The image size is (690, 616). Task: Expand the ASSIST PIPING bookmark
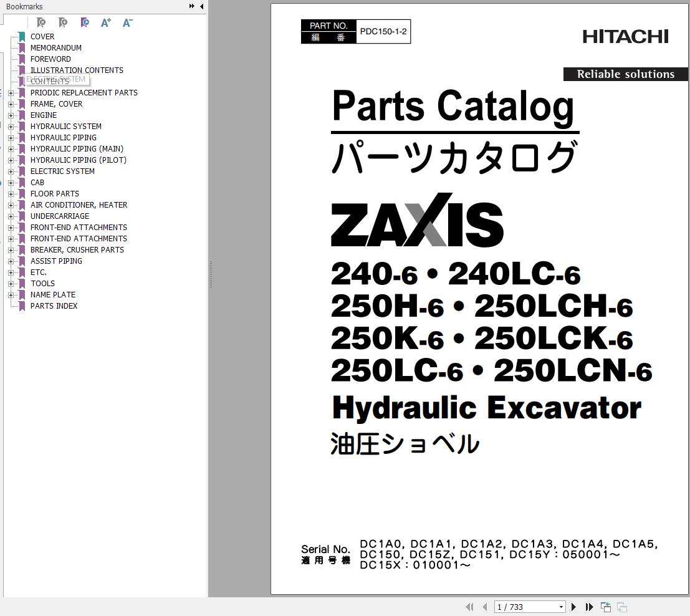[11, 261]
